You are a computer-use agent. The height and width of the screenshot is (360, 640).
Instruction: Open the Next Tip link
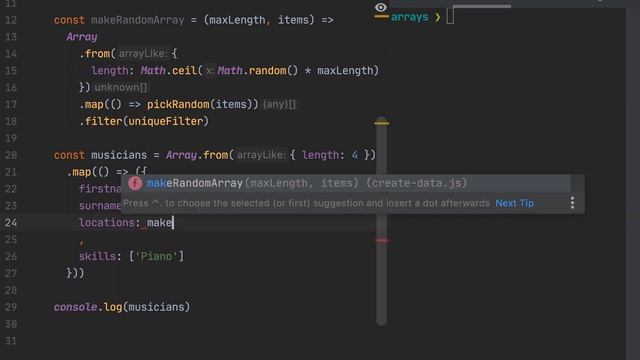(514, 203)
